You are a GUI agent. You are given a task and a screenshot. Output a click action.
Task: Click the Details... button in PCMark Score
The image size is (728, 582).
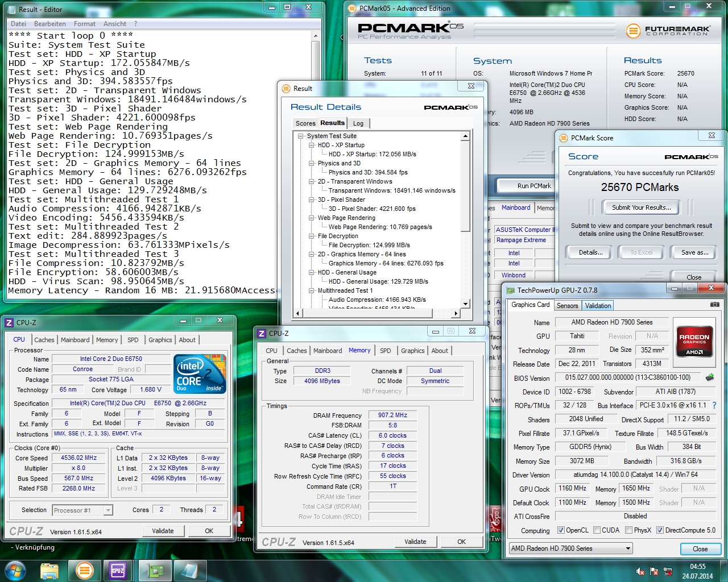click(591, 252)
